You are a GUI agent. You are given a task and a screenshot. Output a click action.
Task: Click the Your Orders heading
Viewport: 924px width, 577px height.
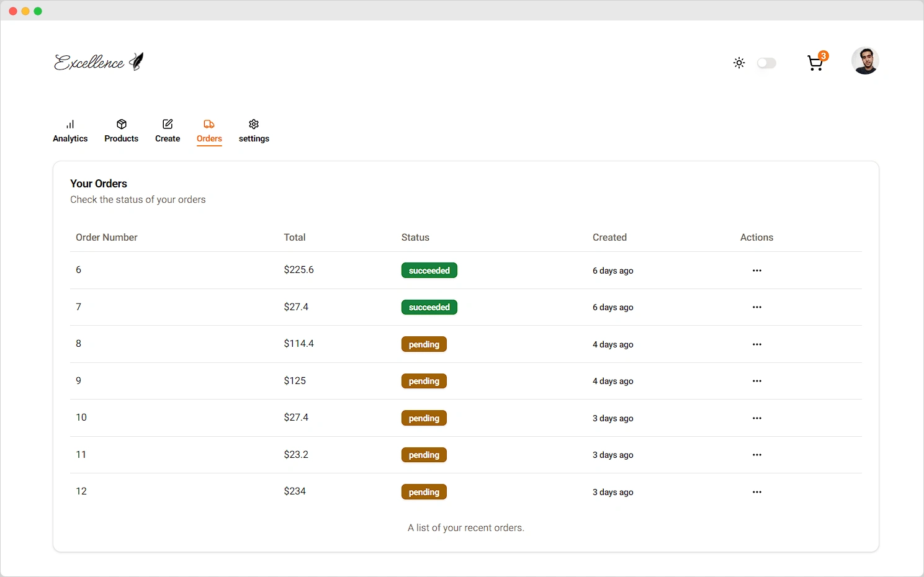(99, 184)
